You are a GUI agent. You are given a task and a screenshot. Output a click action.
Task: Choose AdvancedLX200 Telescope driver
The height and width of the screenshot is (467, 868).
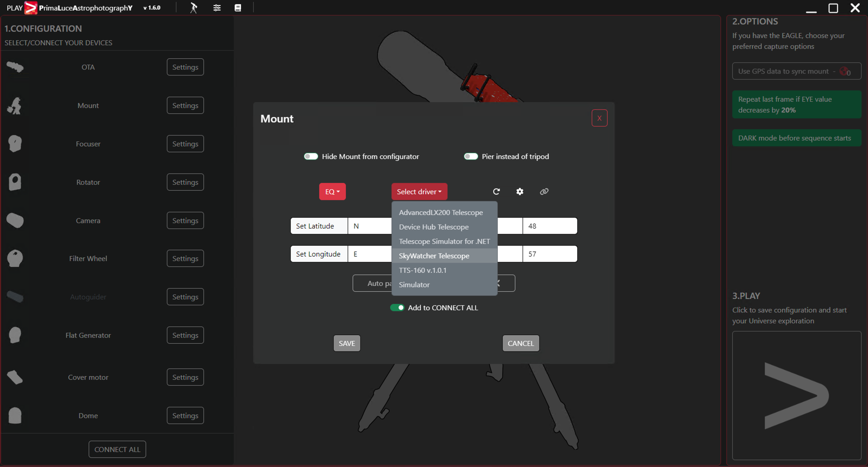(444, 212)
